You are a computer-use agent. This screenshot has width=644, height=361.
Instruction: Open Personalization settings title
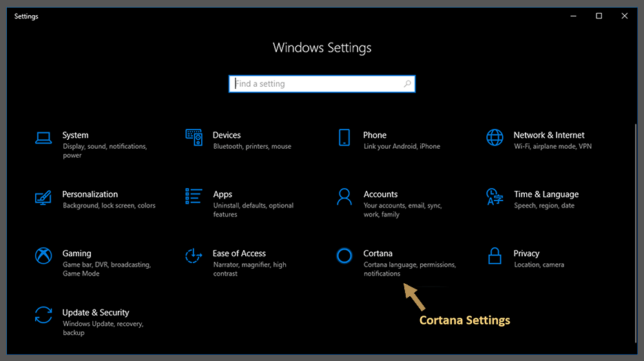(x=90, y=194)
